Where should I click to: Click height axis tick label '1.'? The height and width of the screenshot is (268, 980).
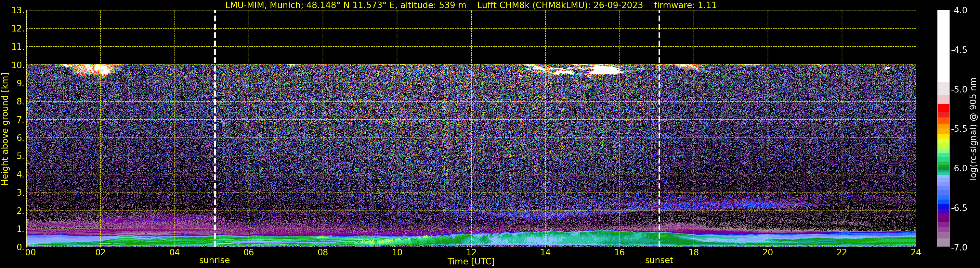[20, 229]
